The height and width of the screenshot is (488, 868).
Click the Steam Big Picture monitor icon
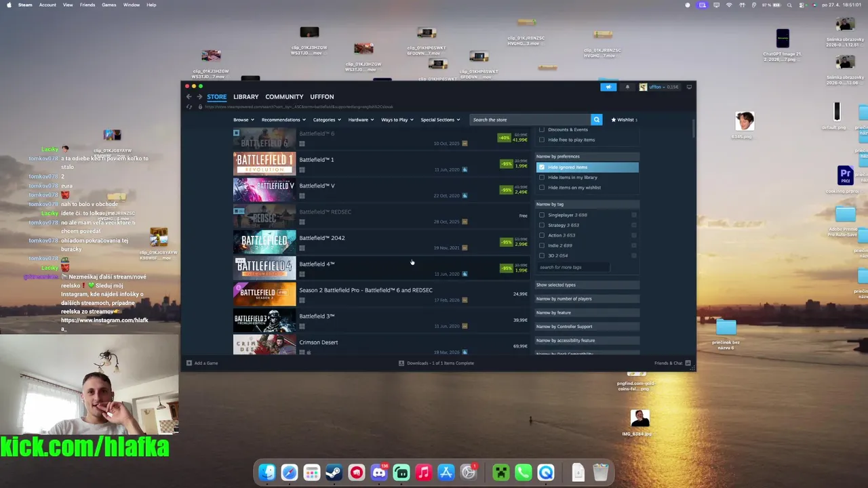point(690,87)
